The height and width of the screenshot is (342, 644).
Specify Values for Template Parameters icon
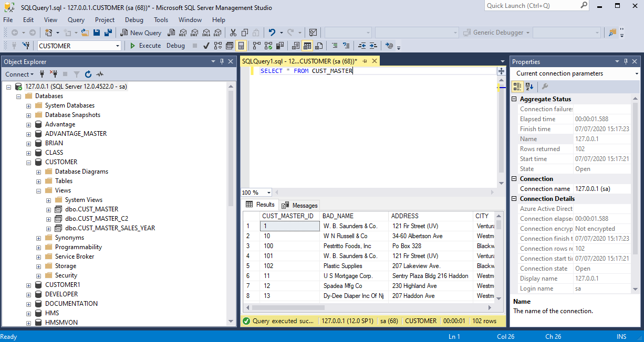[389, 46]
